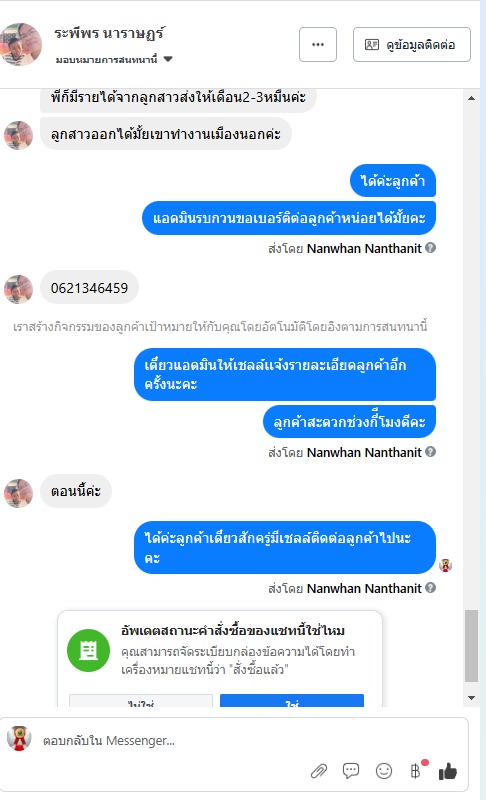Open the emoji picker smiley icon

point(383,770)
